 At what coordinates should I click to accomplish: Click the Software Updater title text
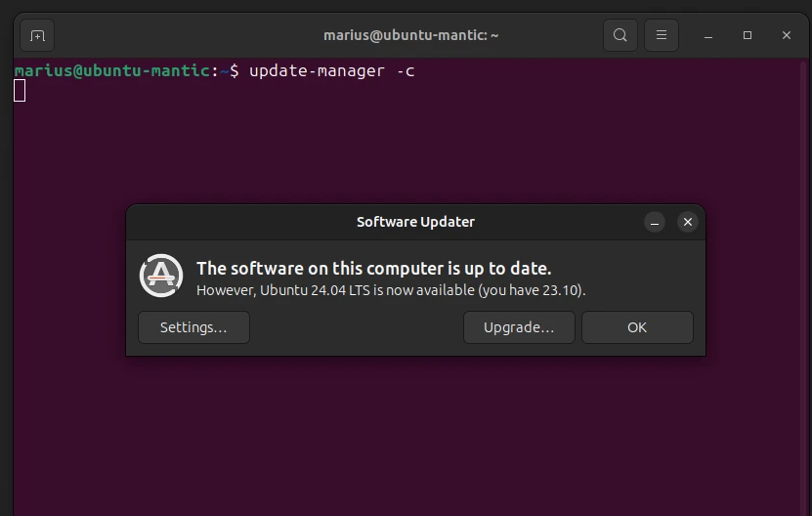pos(415,222)
